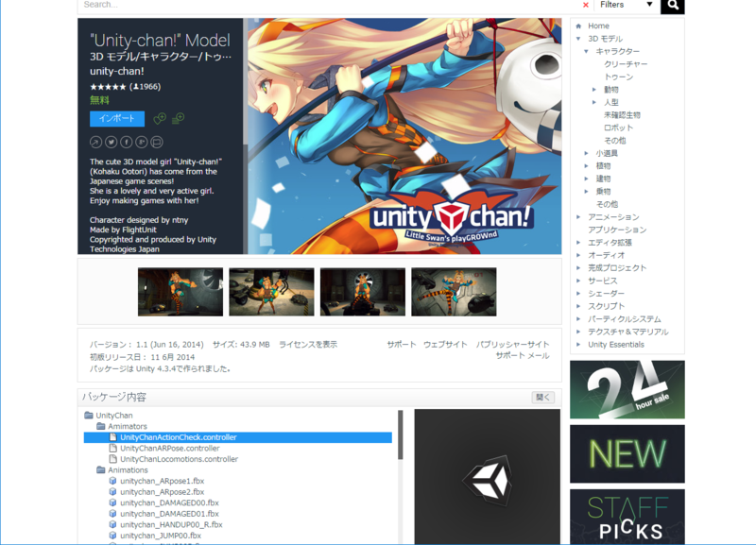756x545 pixels.
Task: Select unitychan_ARpose2.fbx
Action: (162, 492)
